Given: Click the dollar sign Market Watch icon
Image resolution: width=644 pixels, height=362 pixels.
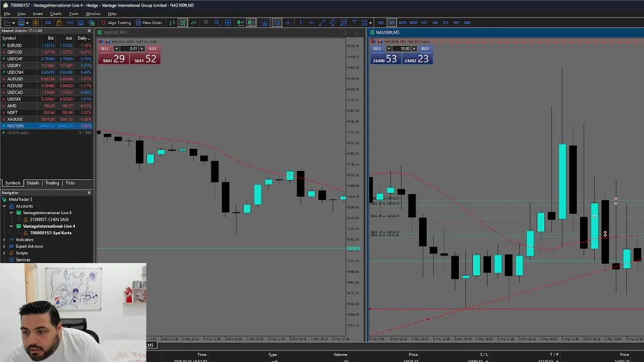Looking at the screenshot, I should (x=36, y=23).
